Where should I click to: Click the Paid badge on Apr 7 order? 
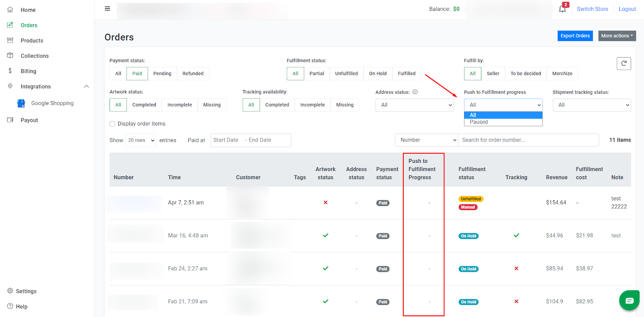point(383,203)
